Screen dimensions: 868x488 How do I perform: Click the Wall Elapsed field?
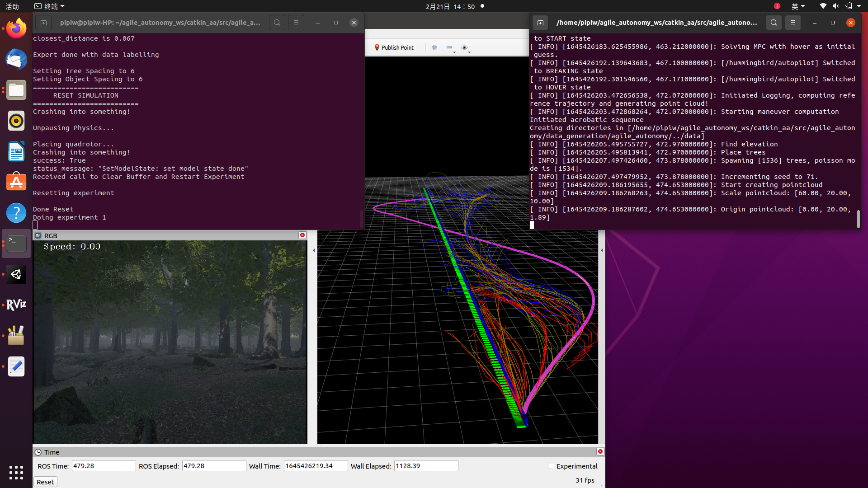tap(425, 466)
